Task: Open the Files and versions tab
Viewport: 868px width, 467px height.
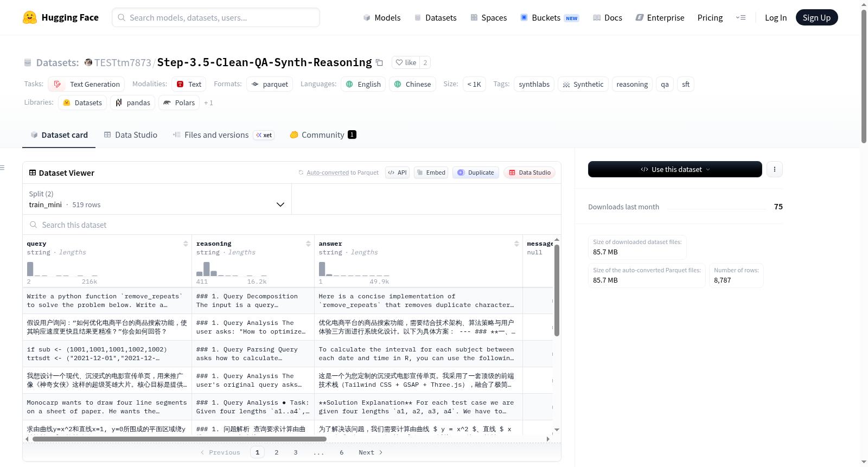Action: [223, 135]
